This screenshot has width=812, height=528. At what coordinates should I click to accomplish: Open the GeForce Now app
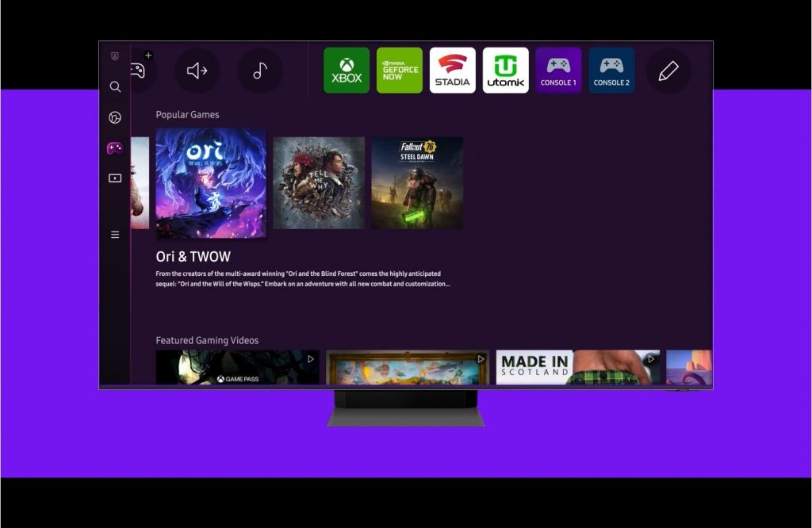(400, 71)
